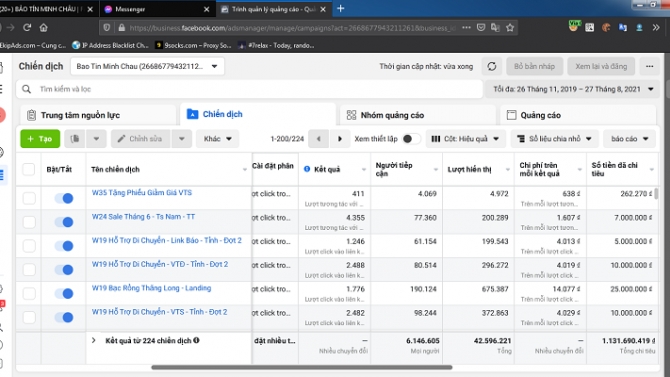
Task: Open Số liệu chia nhỏ breakdown dropdown
Action: tap(555, 138)
